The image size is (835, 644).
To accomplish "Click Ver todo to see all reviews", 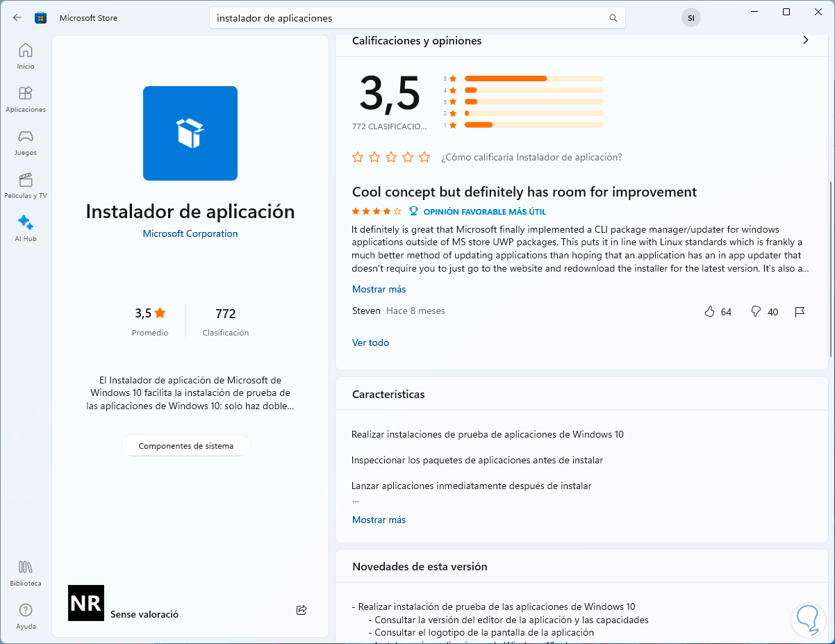I will pyautogui.click(x=370, y=342).
